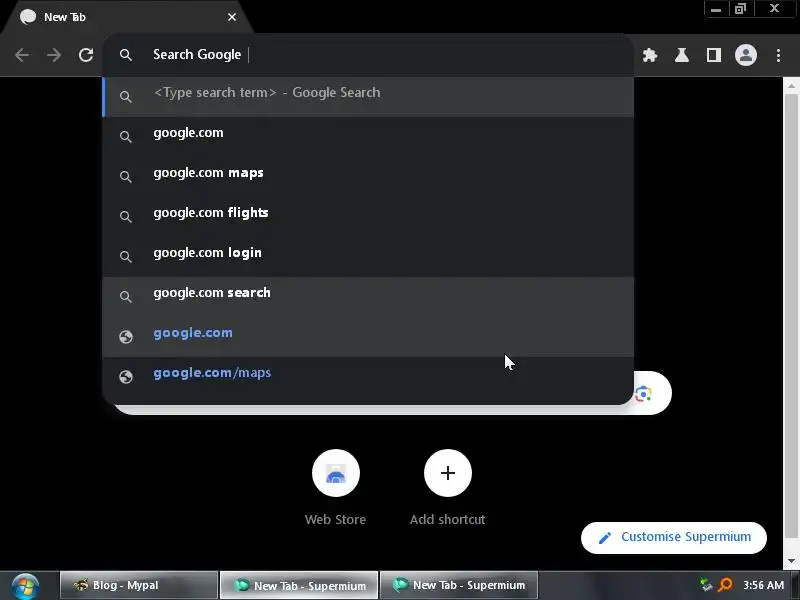Click the magnifier icon beside 'google.com flights'
Screen dimensions: 800x600
point(126,216)
